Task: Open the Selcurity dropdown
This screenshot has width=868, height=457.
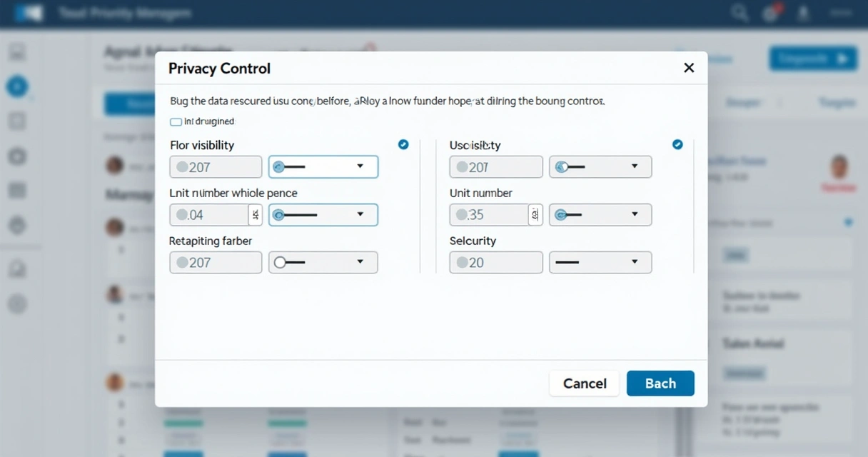Action: [600, 263]
